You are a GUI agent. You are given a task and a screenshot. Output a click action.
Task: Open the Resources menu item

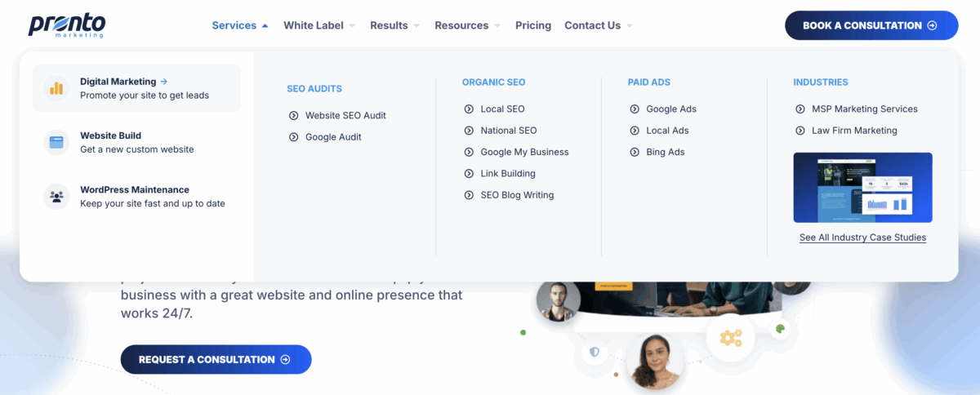pyautogui.click(x=461, y=25)
